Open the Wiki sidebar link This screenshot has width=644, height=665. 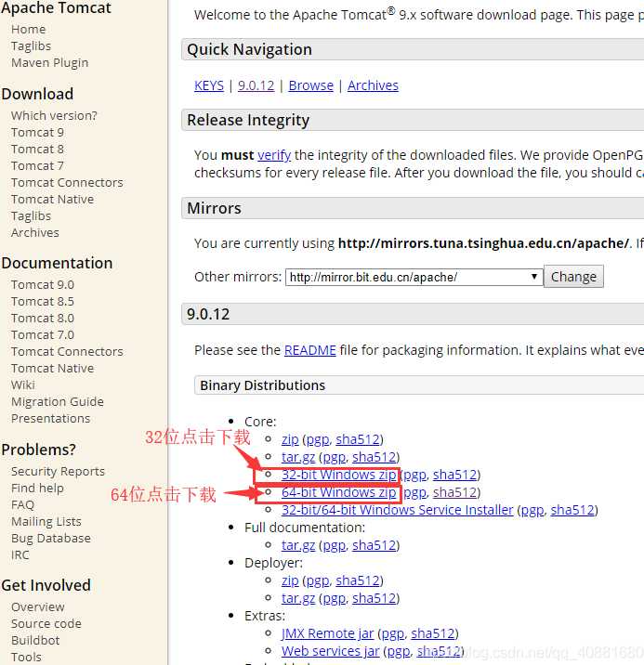23,385
